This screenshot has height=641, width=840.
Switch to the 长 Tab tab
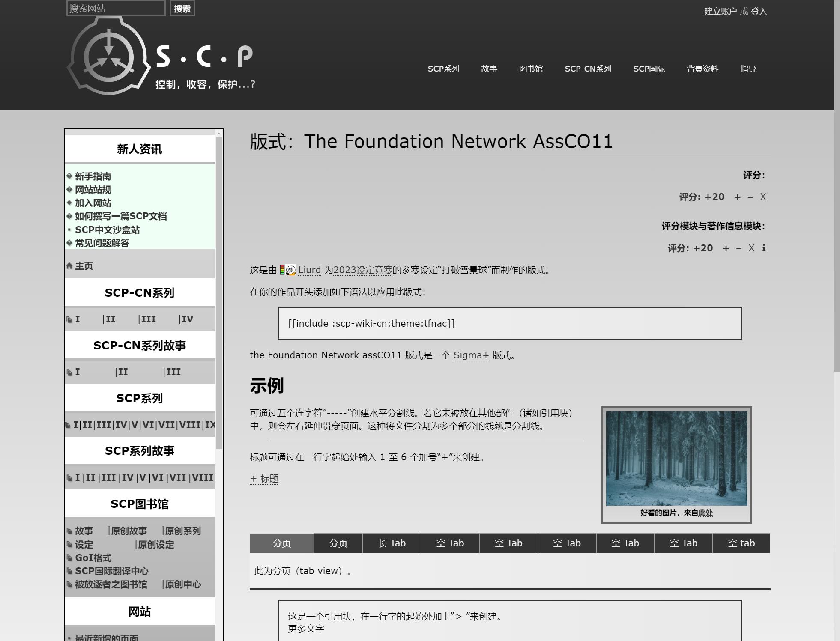coord(392,543)
